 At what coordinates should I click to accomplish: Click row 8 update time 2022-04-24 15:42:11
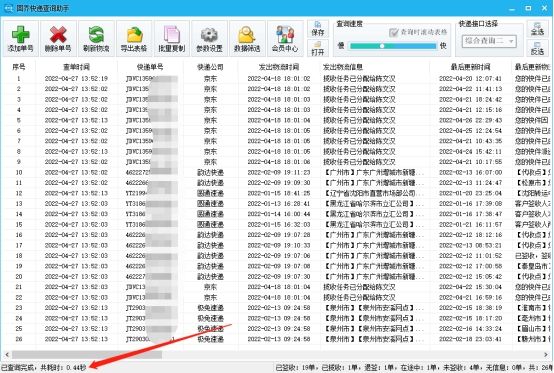pyautogui.click(x=470, y=152)
